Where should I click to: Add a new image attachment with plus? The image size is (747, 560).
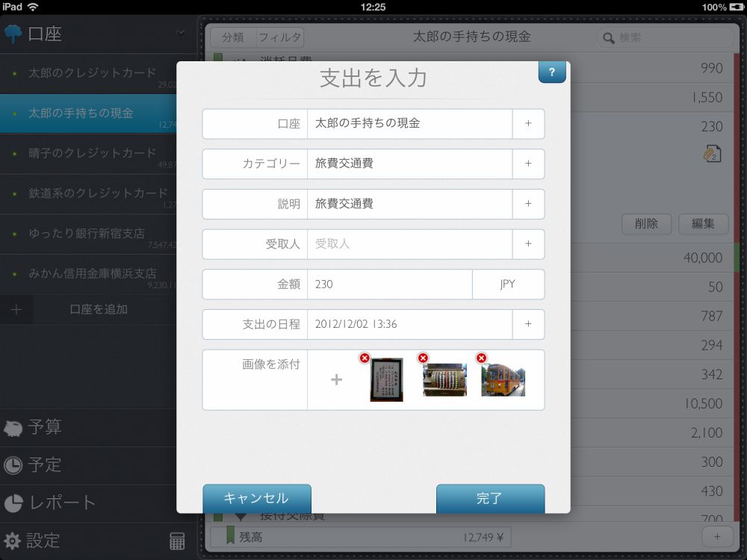(x=336, y=379)
